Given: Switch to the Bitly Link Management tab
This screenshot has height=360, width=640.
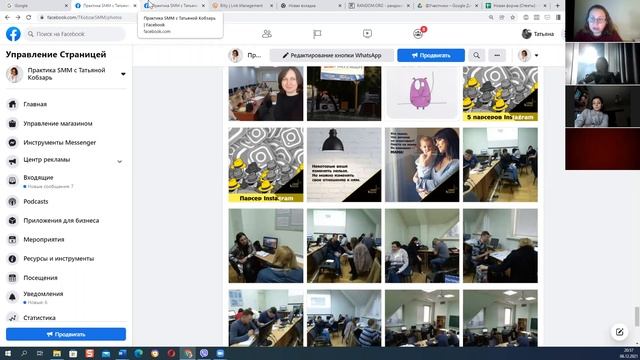Looking at the screenshot, I should pyautogui.click(x=242, y=6).
